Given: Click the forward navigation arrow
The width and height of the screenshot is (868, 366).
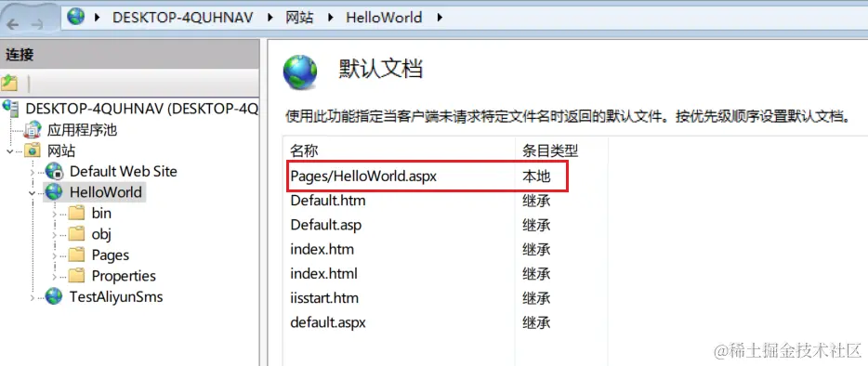Looking at the screenshot, I should (x=37, y=23).
